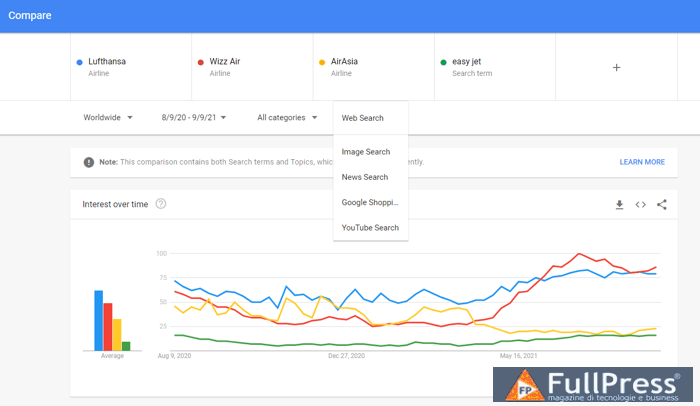
Task: Click the note info icon
Action: coord(89,162)
